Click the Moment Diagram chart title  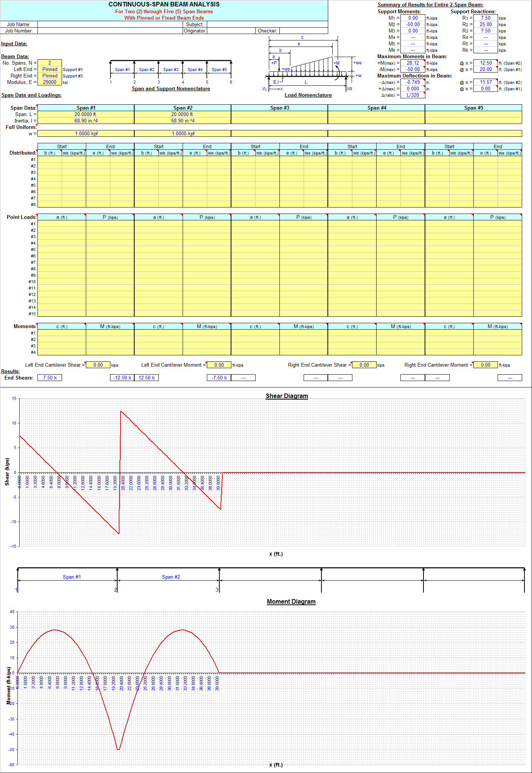point(291,601)
